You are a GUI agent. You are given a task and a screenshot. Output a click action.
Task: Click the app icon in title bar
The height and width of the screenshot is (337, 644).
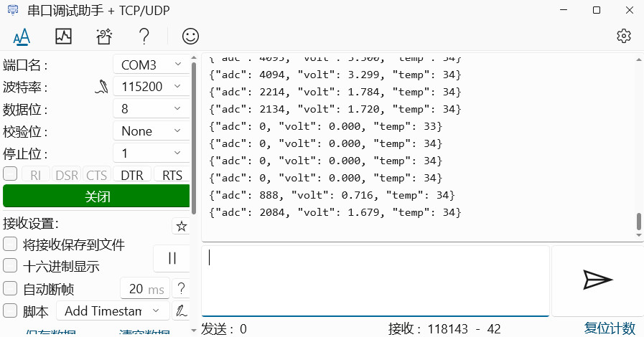[13, 10]
